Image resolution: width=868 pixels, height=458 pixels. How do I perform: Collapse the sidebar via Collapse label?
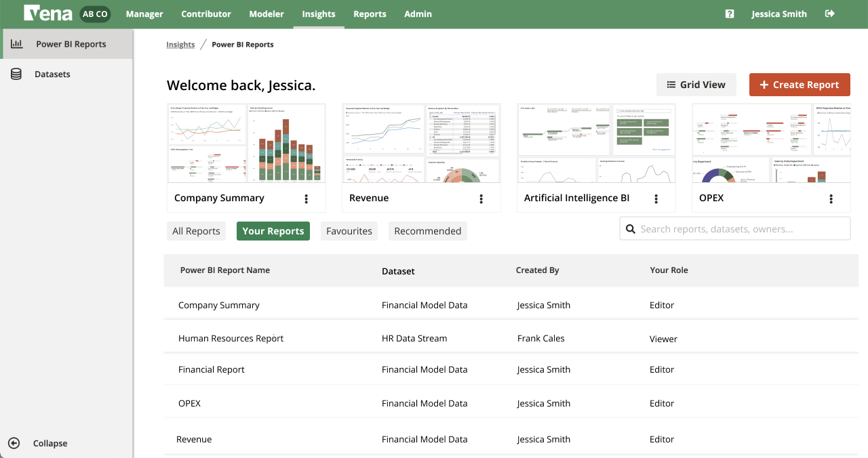(50, 443)
